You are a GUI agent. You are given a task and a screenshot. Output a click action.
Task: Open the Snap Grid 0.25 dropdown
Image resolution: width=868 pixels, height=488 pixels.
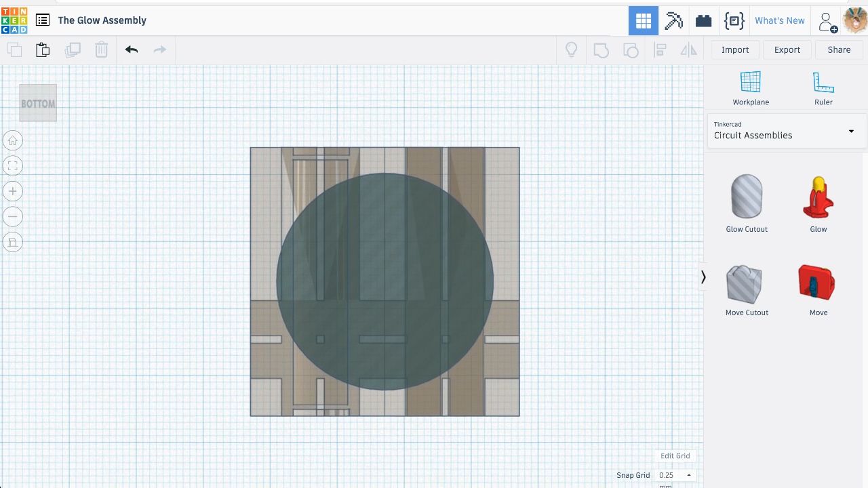pos(675,475)
